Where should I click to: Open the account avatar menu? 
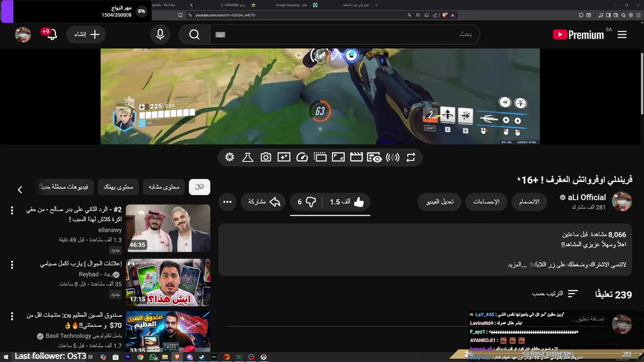pyautogui.click(x=23, y=34)
